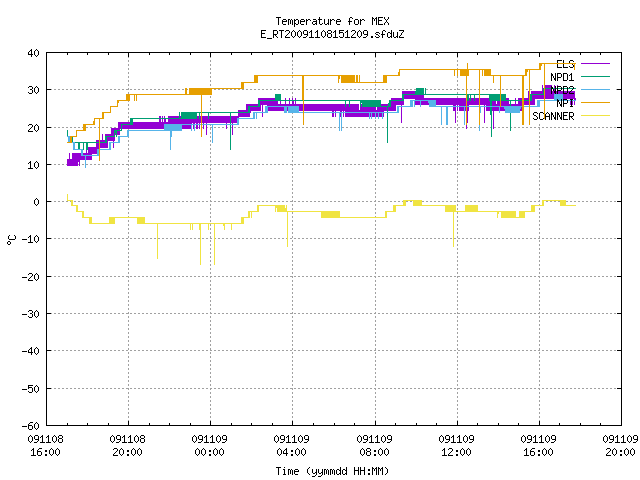Screen dimensions: 640x480
Task: Click the x-axis tick label 091109 12:00
Action: [457, 446]
